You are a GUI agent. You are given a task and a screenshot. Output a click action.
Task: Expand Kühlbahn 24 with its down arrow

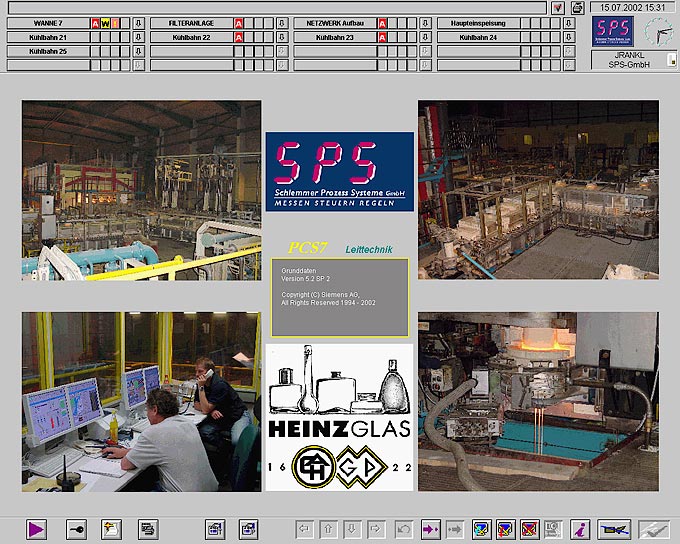click(x=569, y=37)
